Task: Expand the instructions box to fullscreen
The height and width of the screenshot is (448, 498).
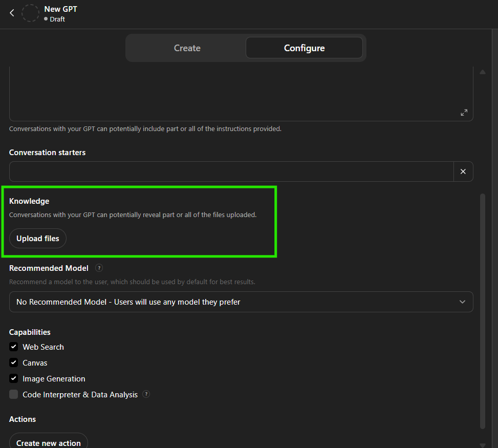Action: point(464,112)
